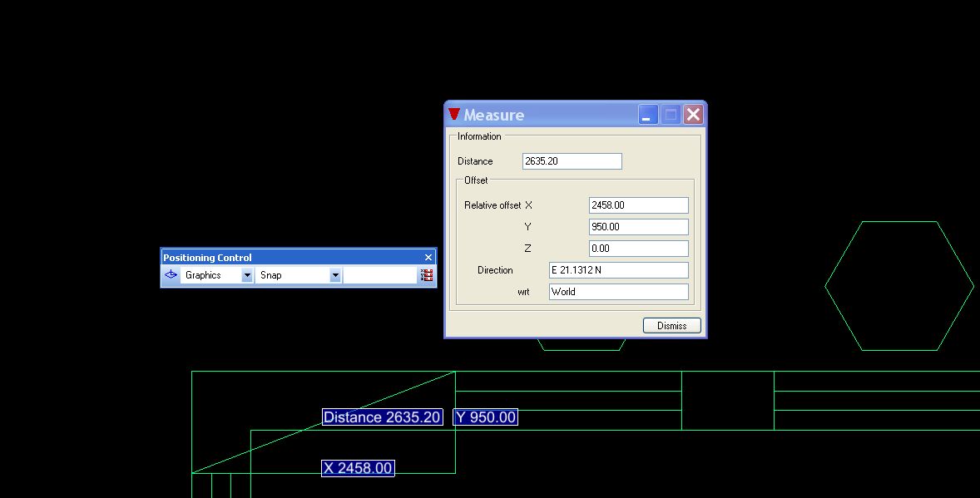Click the Relative offset label
The width and height of the screenshot is (980, 498).
(x=492, y=205)
